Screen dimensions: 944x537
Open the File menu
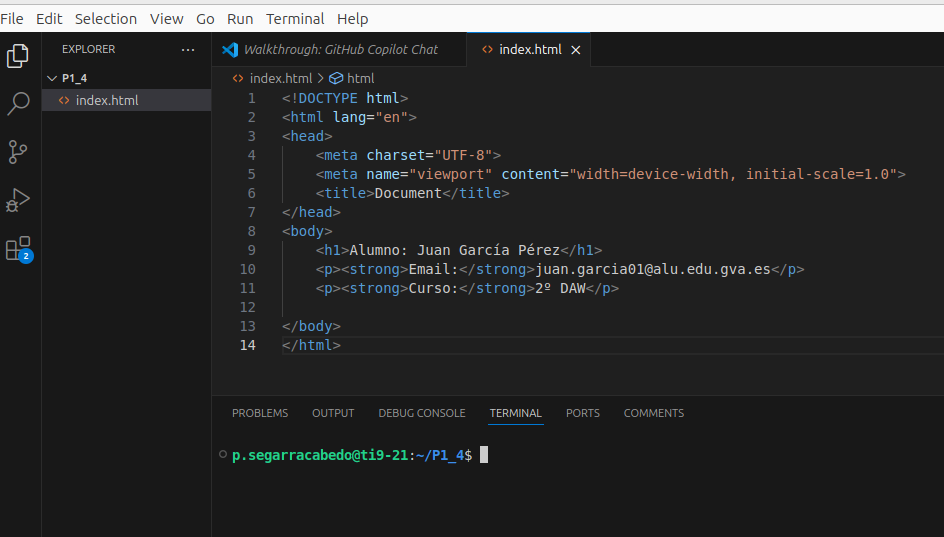(12, 18)
